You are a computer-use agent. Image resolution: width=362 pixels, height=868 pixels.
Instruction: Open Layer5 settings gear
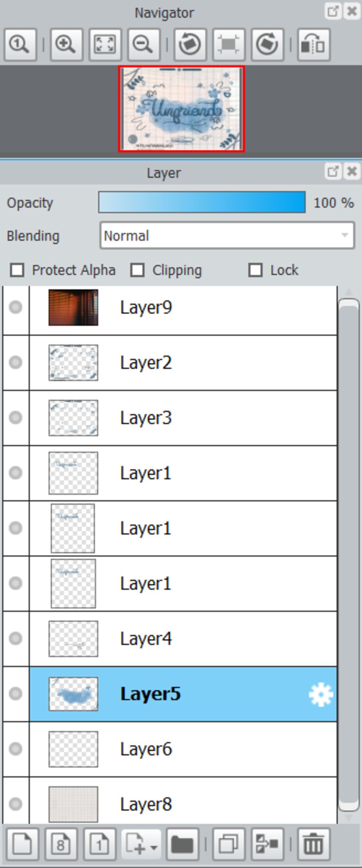pyautogui.click(x=321, y=695)
